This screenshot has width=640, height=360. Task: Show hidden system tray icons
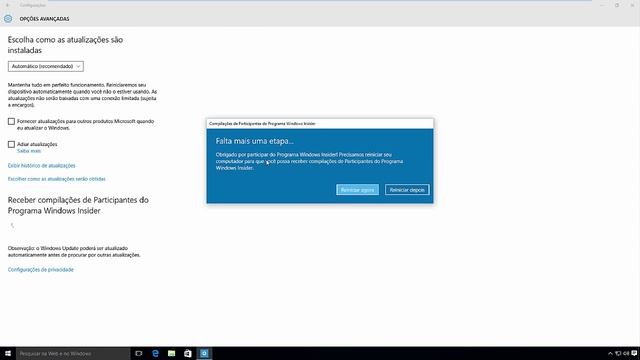[x=610, y=353]
